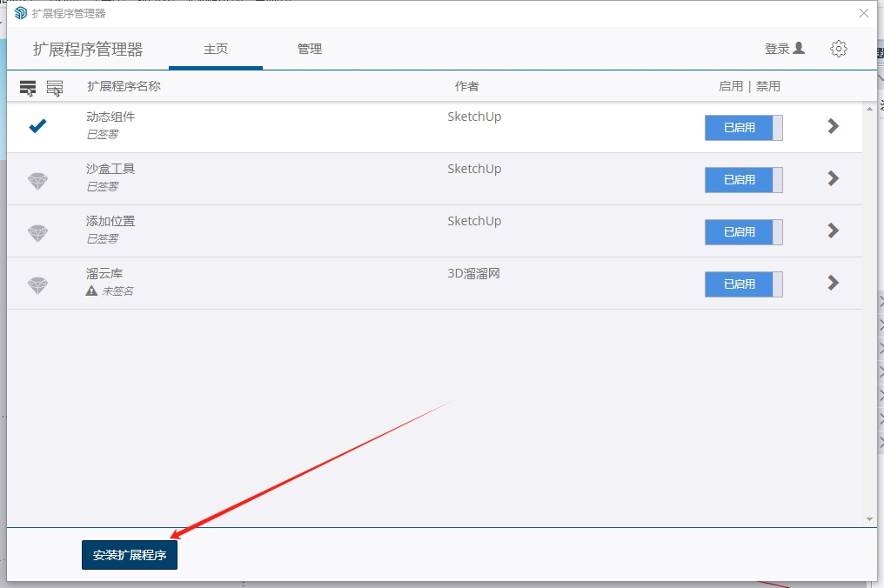Uncheck the 动态组件 selection checkmark
This screenshot has width=884, height=588.
click(x=37, y=127)
